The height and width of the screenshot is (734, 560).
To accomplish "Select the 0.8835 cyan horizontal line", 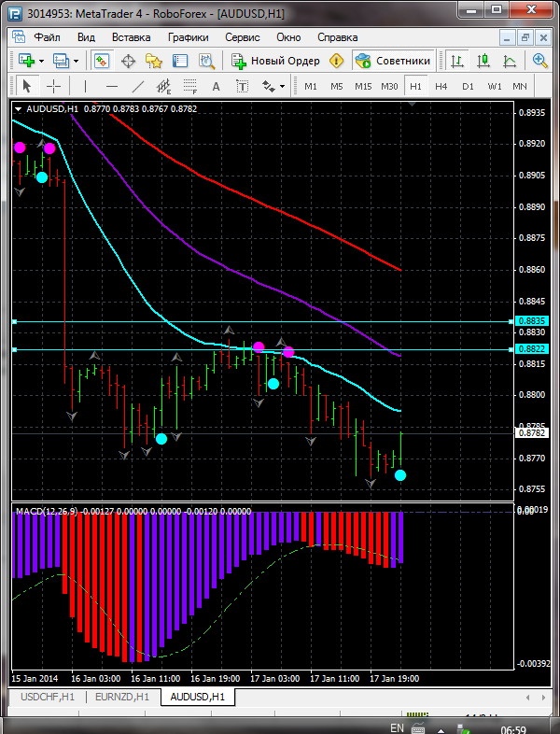I will click(263, 321).
